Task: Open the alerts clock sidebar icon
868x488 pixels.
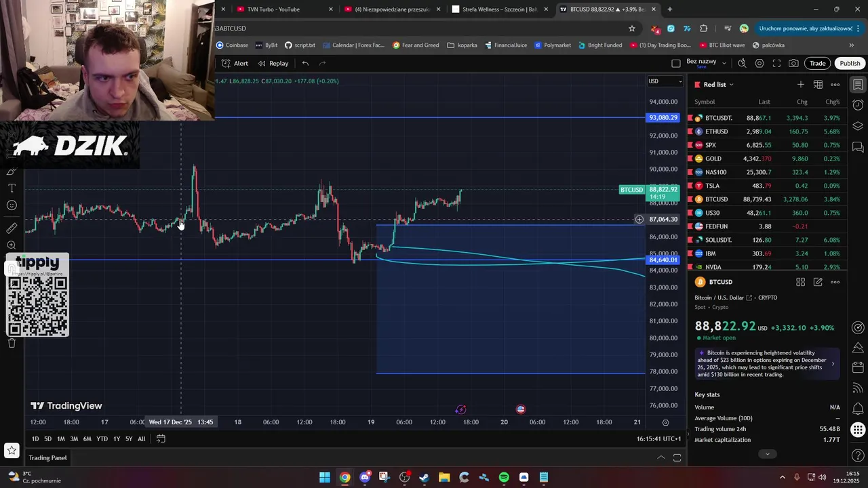Action: coord(858,105)
